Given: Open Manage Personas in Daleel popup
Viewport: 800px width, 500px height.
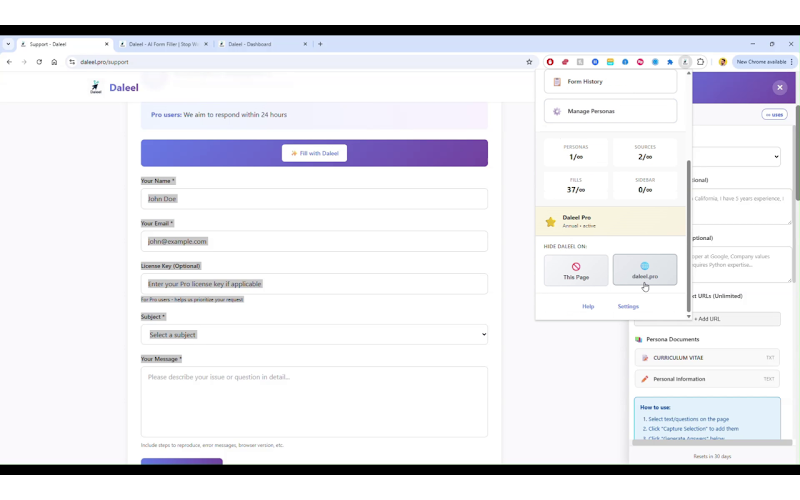Looking at the screenshot, I should coord(610,111).
